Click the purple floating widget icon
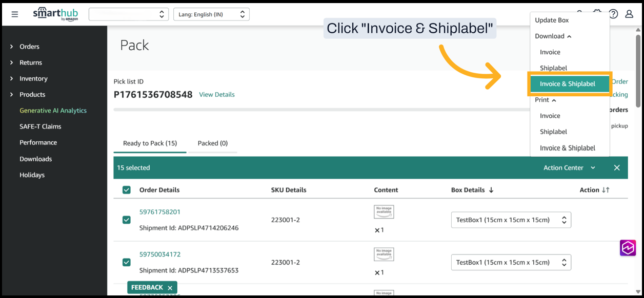 coord(628,247)
